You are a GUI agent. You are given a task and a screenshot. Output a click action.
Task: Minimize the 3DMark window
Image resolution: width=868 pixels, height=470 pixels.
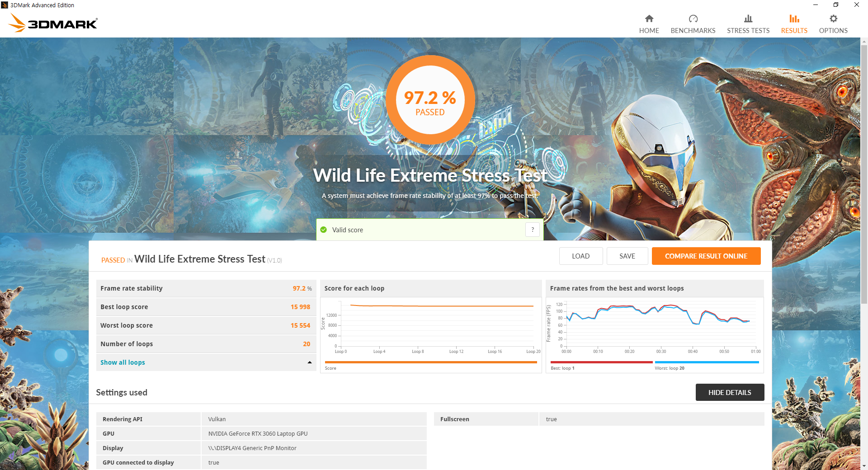(816, 5)
